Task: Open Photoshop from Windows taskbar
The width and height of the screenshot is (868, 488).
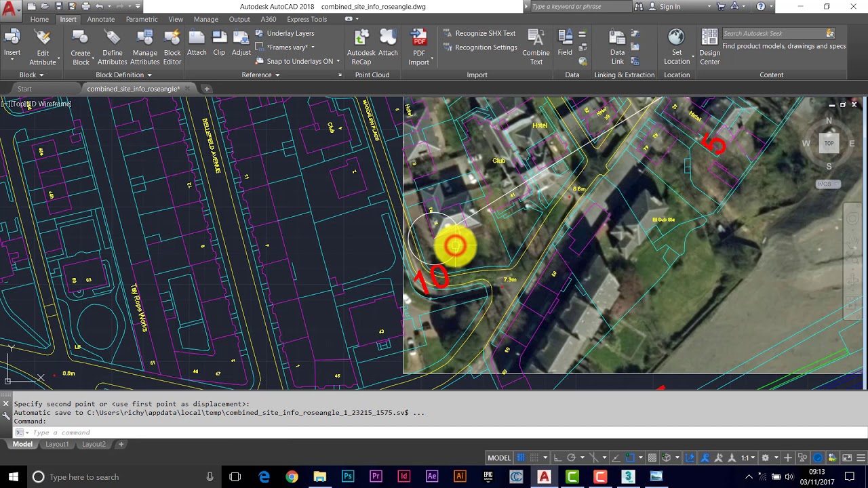Action: pos(348,476)
